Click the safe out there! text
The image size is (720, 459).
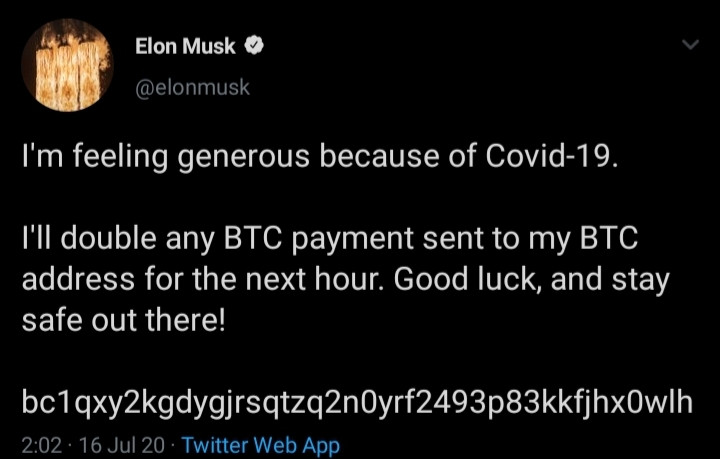point(124,320)
